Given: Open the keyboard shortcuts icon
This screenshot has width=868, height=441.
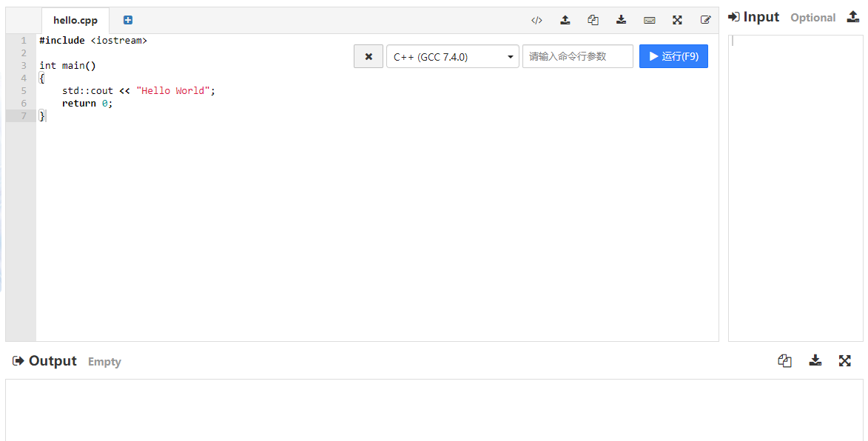Looking at the screenshot, I should [650, 21].
